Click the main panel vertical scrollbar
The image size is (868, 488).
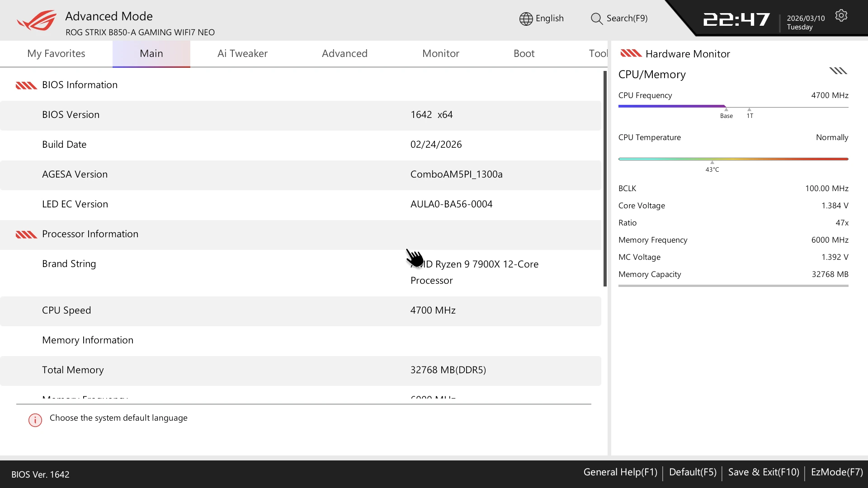coord(604,178)
